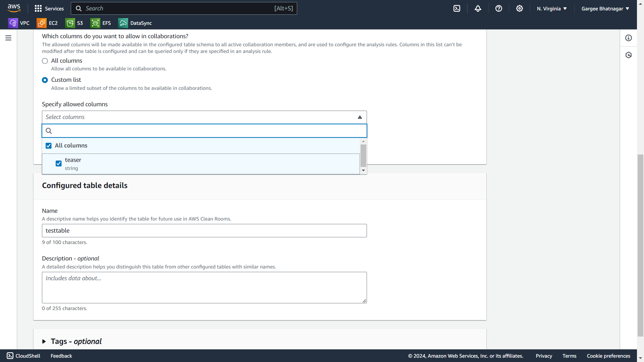
Task: Expand the Tags optional section
Action: coord(44,342)
